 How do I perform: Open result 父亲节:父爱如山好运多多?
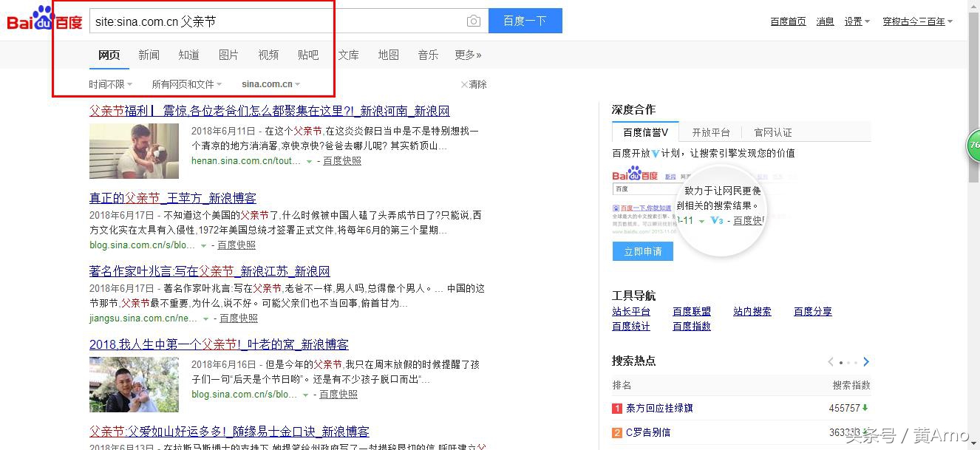(x=229, y=432)
